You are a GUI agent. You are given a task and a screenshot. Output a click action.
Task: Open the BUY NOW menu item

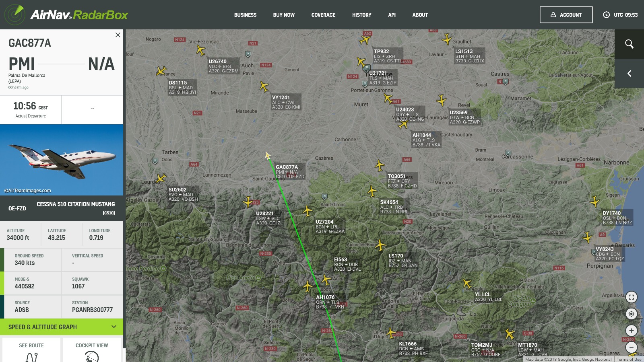(x=284, y=15)
